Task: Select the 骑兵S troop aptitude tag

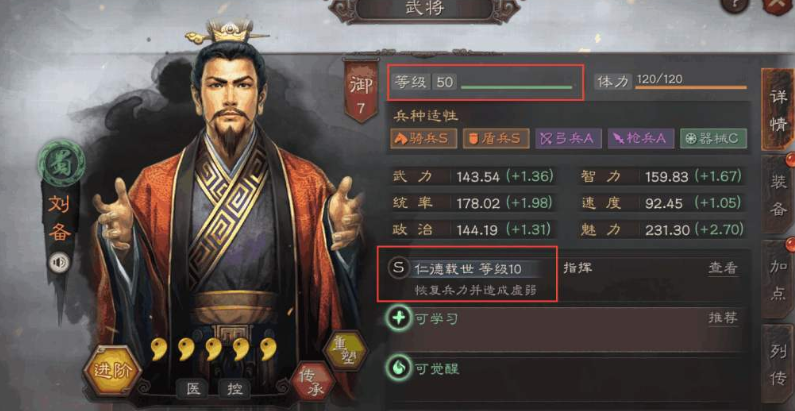Action: pyautogui.click(x=423, y=139)
